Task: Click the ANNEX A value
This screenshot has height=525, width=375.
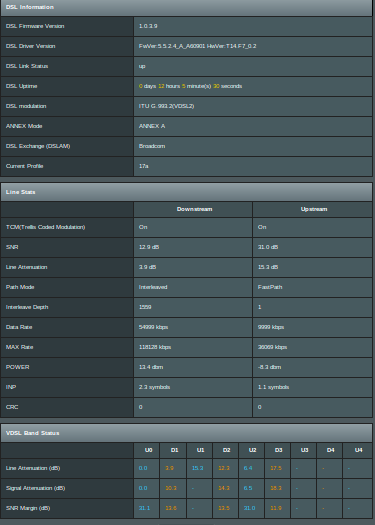Action: [152, 126]
